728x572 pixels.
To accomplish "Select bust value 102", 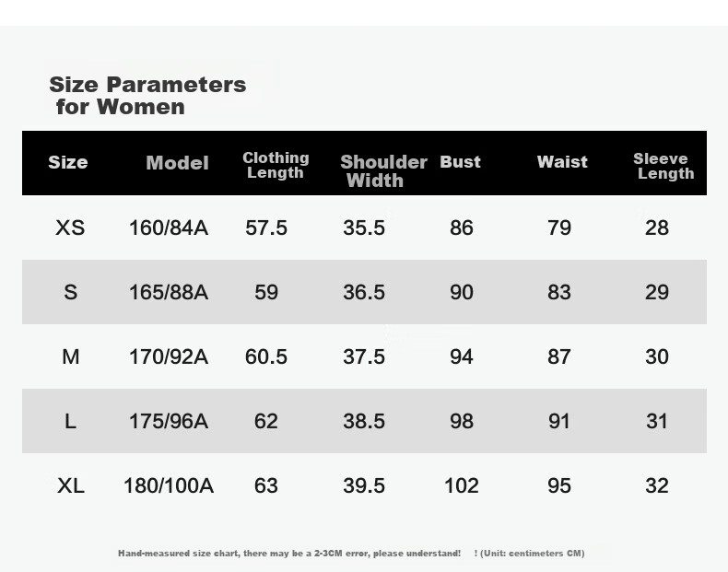I will click(x=462, y=485).
